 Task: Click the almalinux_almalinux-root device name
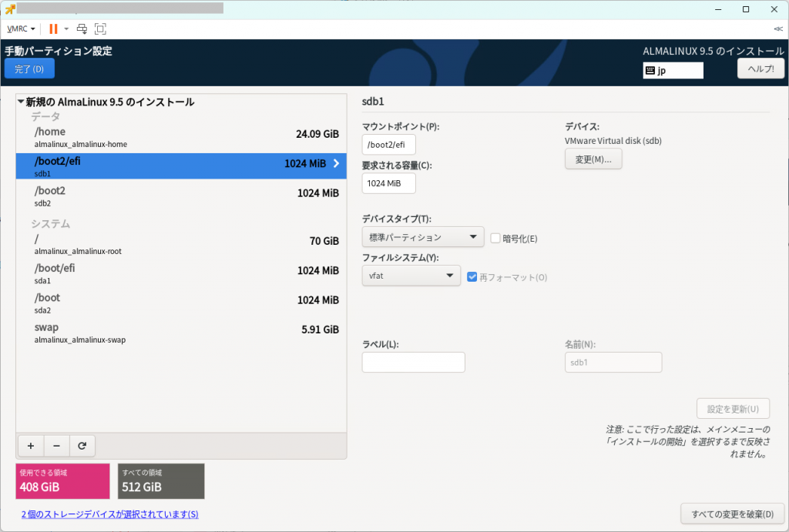coord(78,252)
